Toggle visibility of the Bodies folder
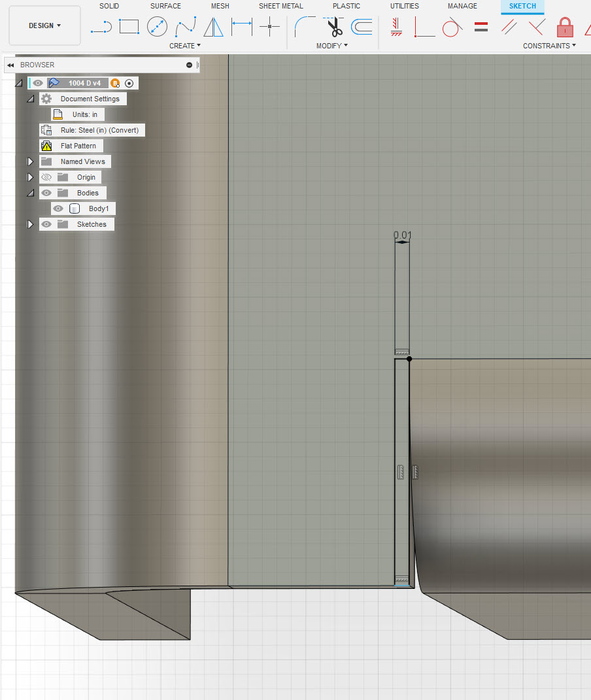This screenshot has width=591, height=700. point(46,192)
